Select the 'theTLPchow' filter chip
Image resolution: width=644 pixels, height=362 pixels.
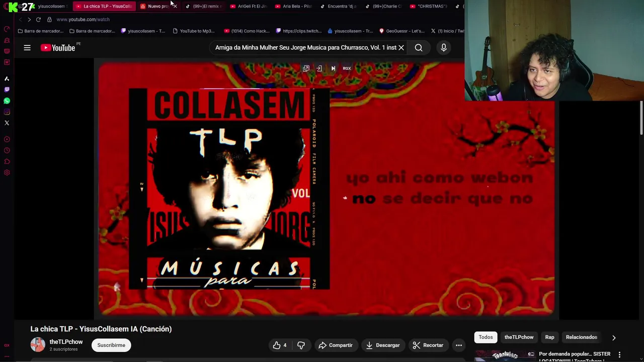point(519,337)
